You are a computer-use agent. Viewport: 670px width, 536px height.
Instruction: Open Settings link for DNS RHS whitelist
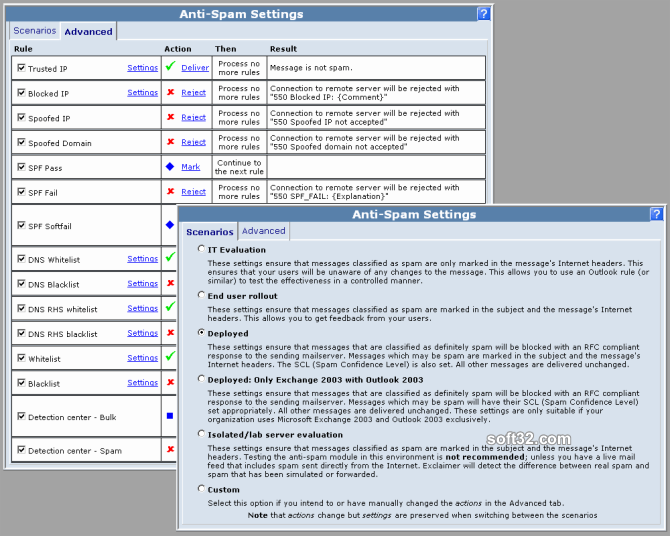[x=142, y=308]
